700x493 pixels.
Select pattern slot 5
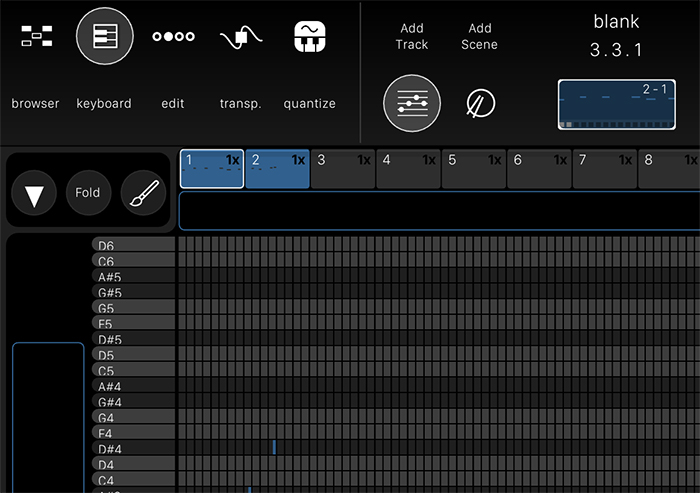(474, 169)
